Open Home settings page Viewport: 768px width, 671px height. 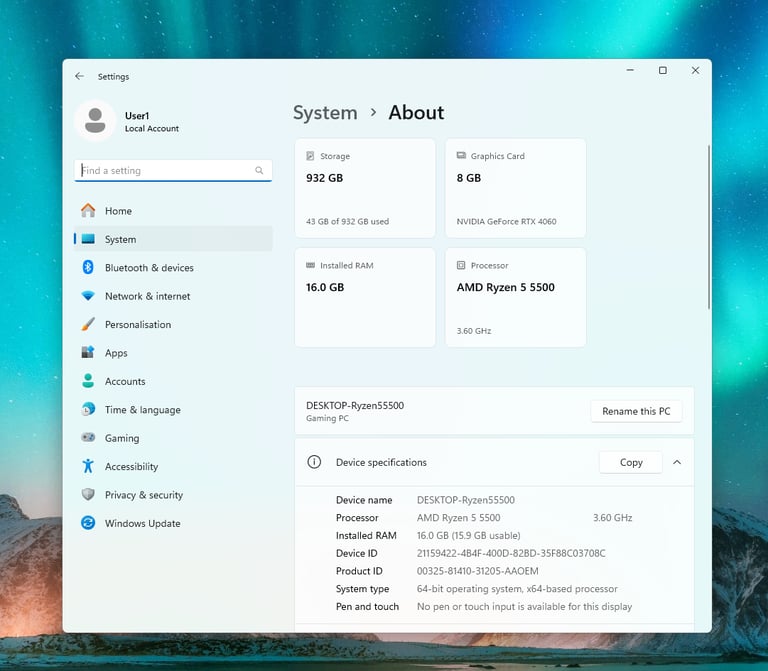tap(173, 211)
